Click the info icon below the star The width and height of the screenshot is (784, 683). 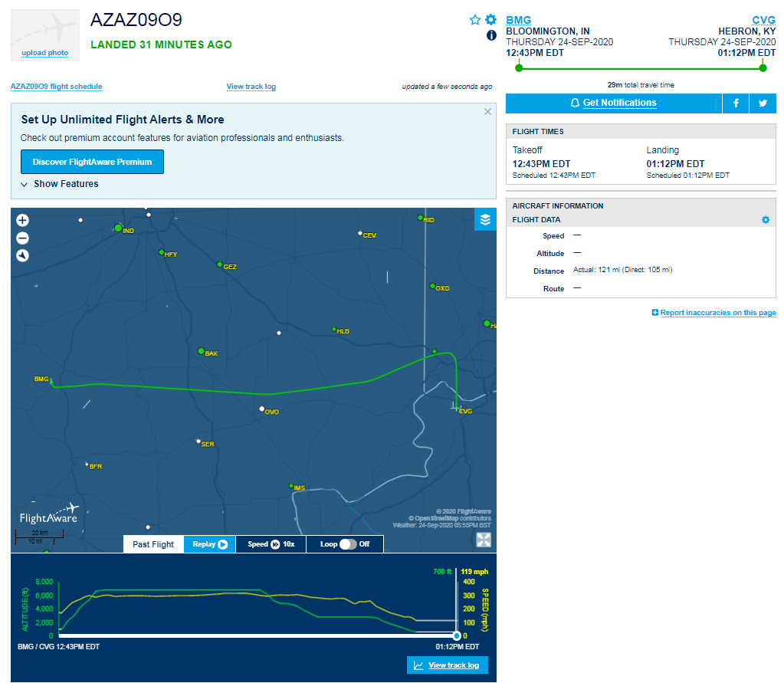click(x=491, y=35)
